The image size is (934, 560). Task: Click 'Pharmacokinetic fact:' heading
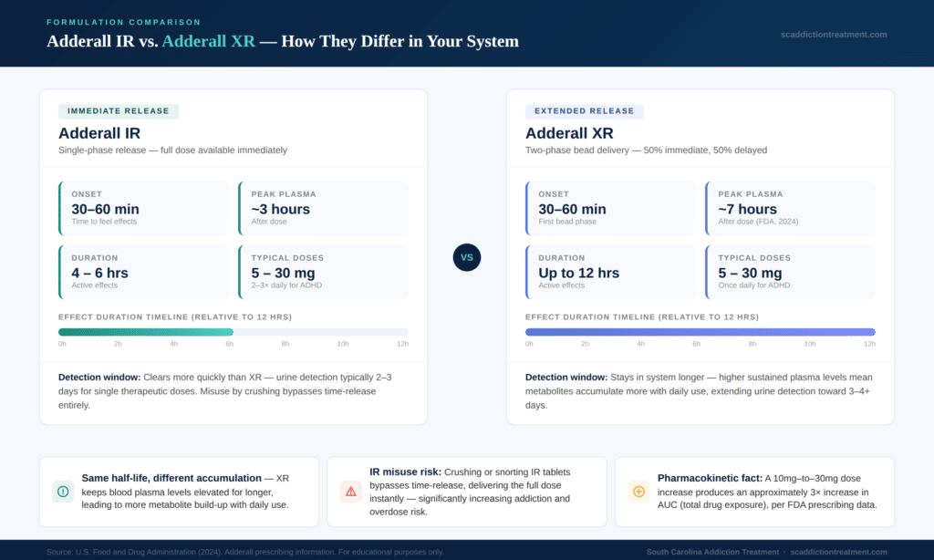[710, 478]
